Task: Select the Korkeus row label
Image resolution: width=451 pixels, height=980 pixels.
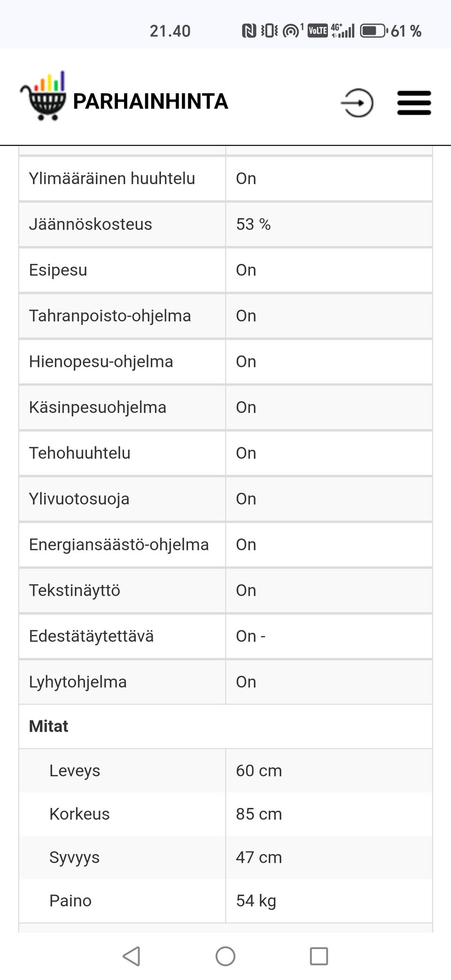Action: 79,814
